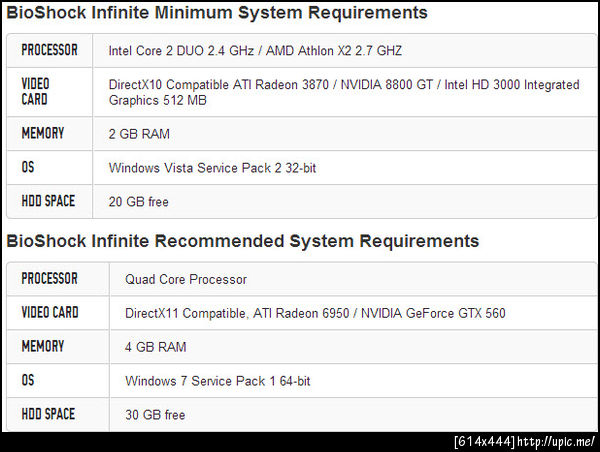The image size is (600, 452).
Task: Select MEMORY label in the recommended requirements table
Action: coord(42,346)
